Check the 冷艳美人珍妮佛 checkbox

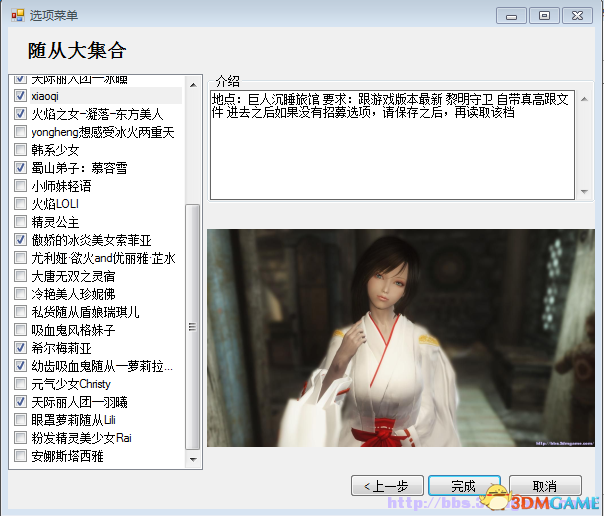tap(20, 293)
